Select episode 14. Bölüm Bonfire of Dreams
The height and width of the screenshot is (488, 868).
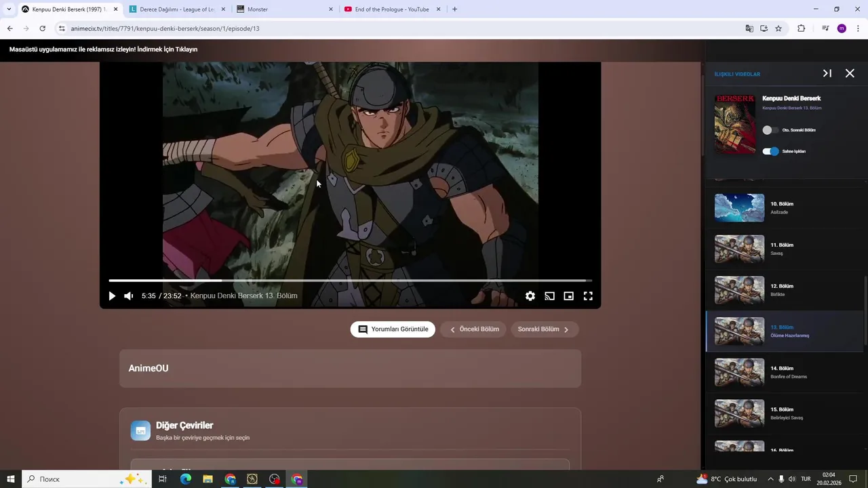point(785,373)
